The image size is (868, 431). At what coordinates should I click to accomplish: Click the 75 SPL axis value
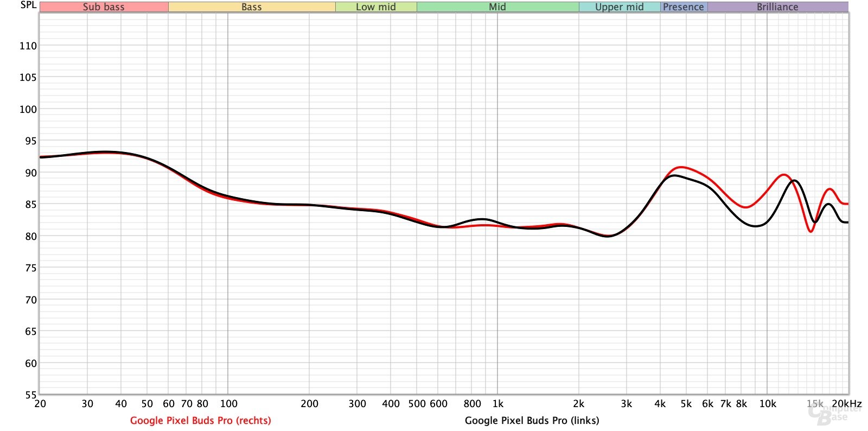pos(31,268)
